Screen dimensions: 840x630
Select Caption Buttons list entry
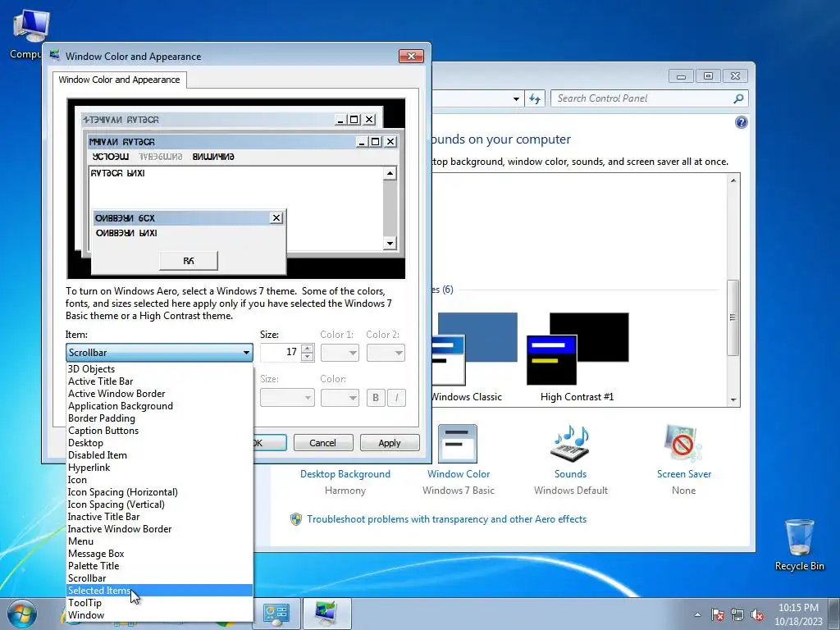coord(160,430)
